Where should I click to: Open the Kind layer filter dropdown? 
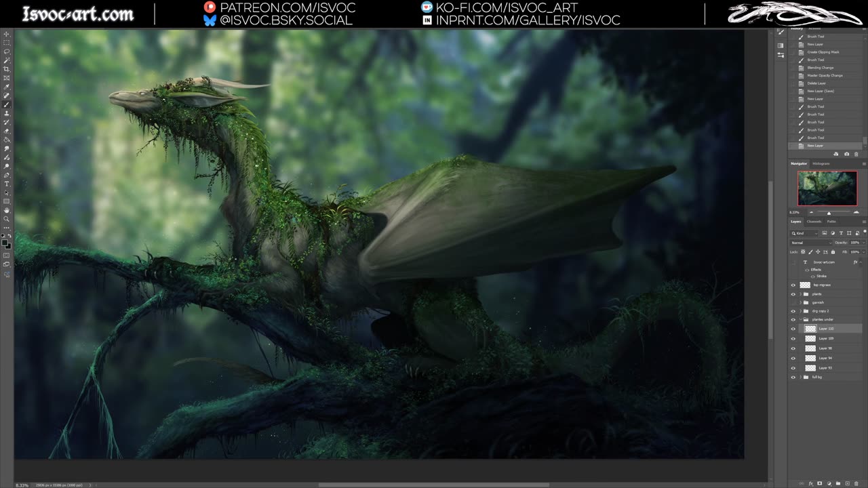coord(804,233)
